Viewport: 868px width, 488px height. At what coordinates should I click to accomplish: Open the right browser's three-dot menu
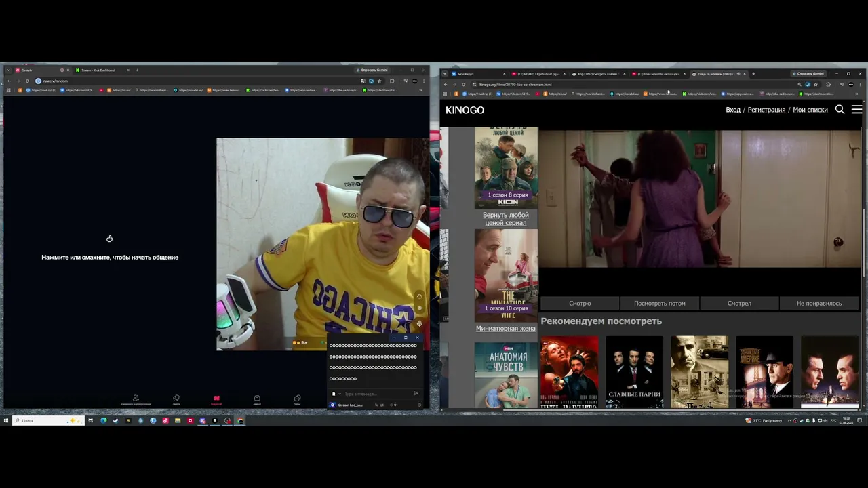[x=860, y=85]
